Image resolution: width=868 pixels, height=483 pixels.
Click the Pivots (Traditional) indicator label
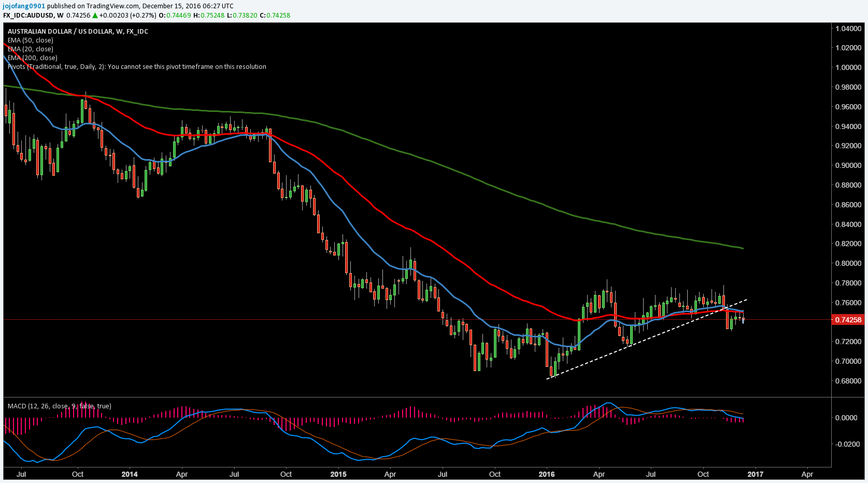(137, 66)
